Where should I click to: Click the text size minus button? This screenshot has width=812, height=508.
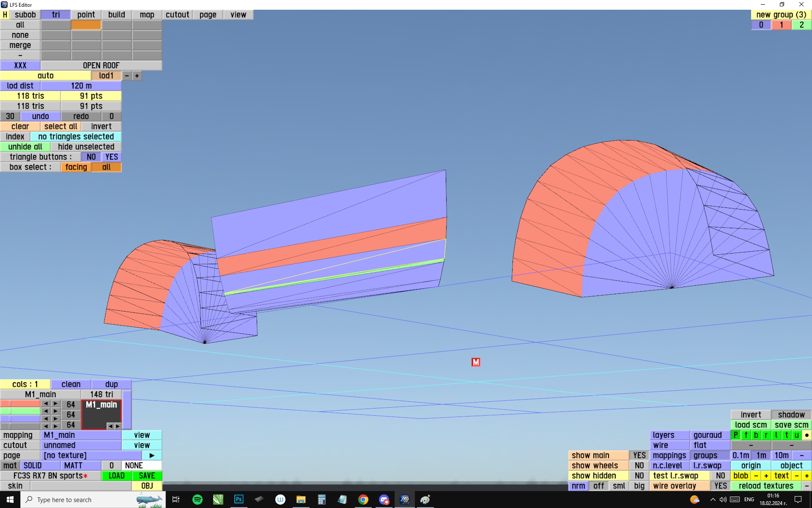[x=797, y=476]
